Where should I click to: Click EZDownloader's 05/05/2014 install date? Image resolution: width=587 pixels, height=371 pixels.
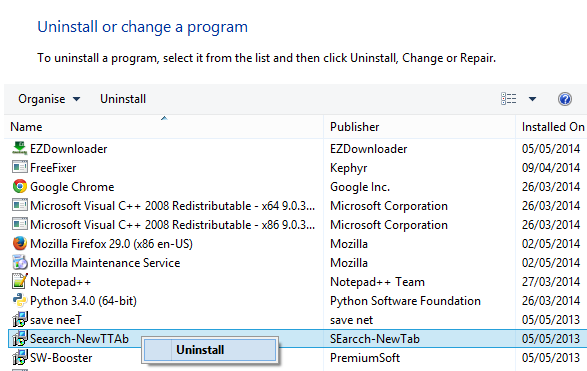(551, 149)
